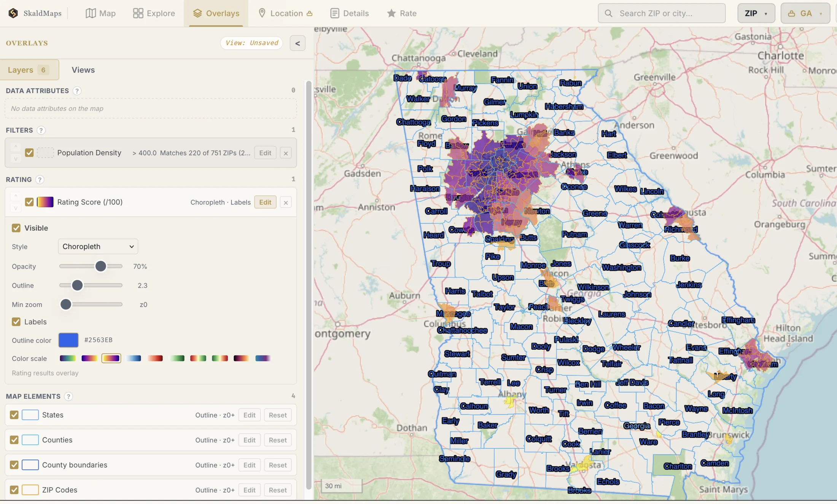This screenshot has width=837, height=504.
Task: Open the blue Outline color swatch
Action: coord(68,340)
